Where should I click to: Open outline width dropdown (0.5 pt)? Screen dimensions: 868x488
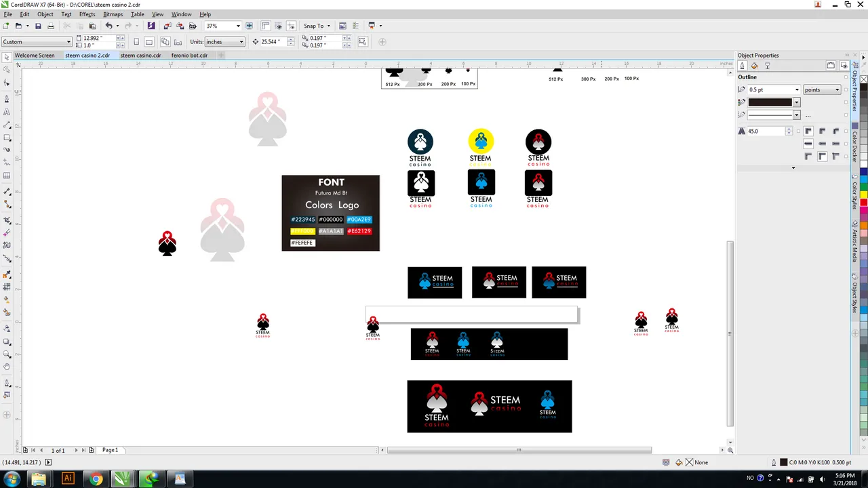(x=797, y=89)
